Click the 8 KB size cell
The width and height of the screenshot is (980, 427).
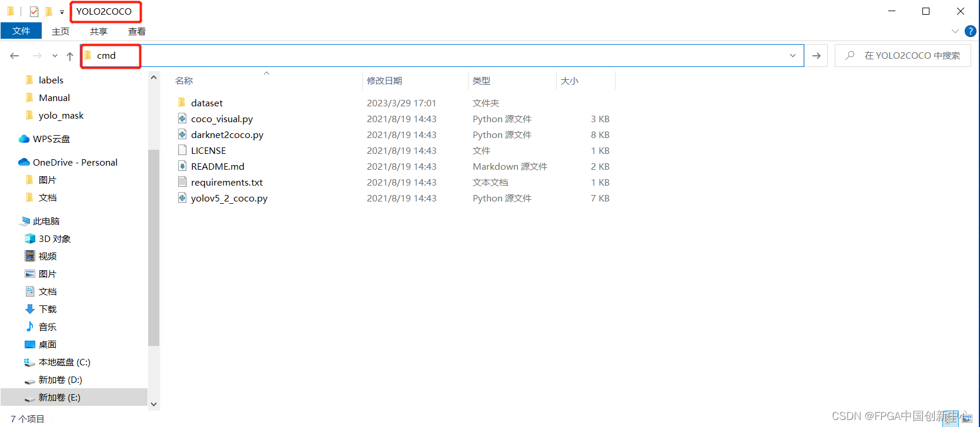(600, 135)
